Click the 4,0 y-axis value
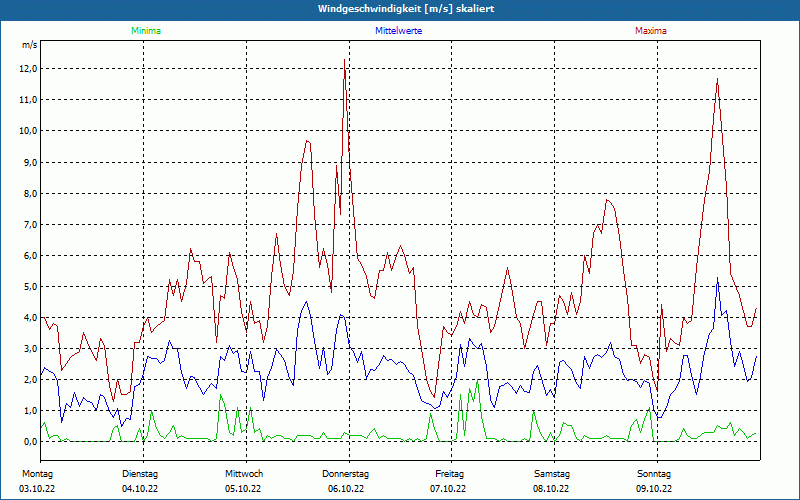This screenshot has height=500, width=800. tap(31, 318)
